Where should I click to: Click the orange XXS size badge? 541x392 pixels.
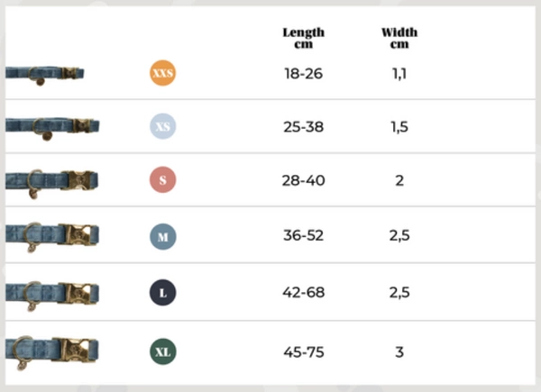162,74
